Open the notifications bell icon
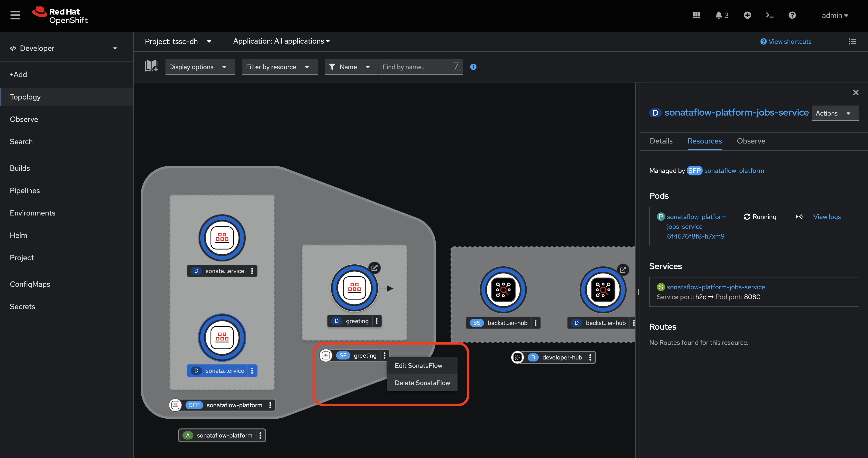Screen dimensions: 868x458 point(719,15)
